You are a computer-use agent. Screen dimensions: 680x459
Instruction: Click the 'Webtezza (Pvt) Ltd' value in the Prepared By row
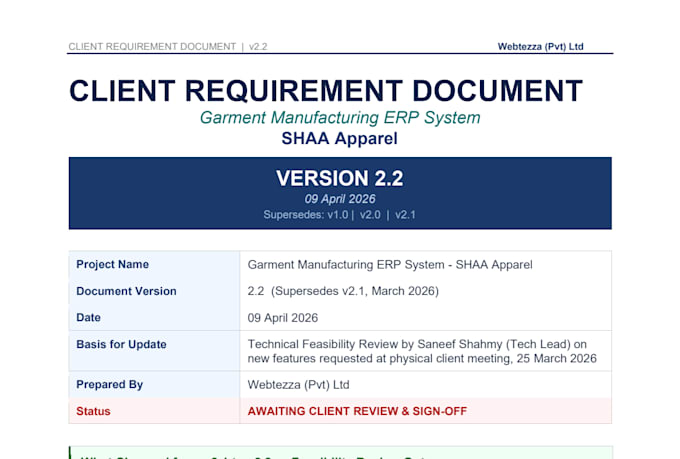(298, 385)
